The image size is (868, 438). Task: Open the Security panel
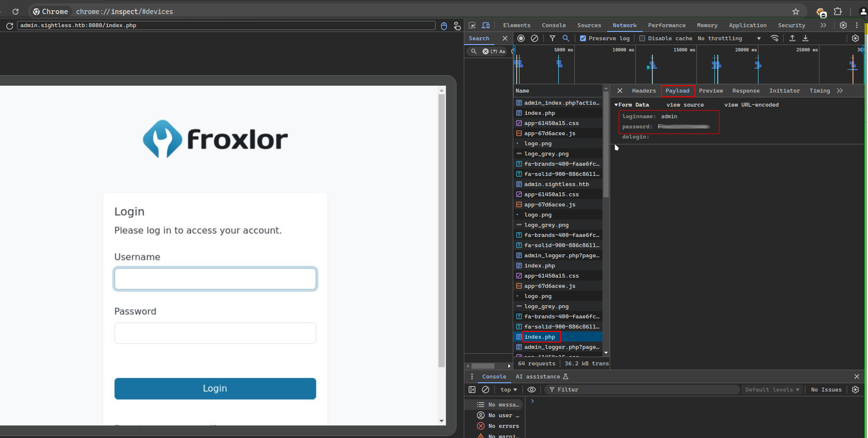pos(791,25)
